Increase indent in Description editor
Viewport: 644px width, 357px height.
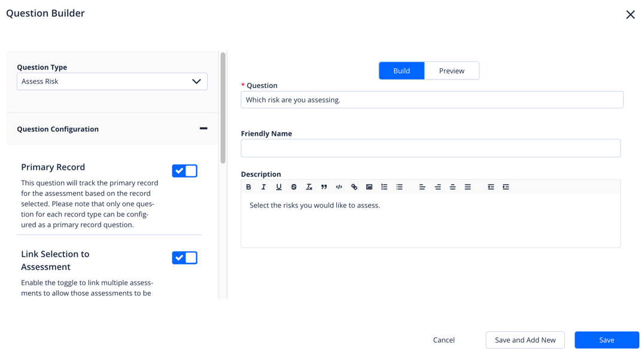506,187
